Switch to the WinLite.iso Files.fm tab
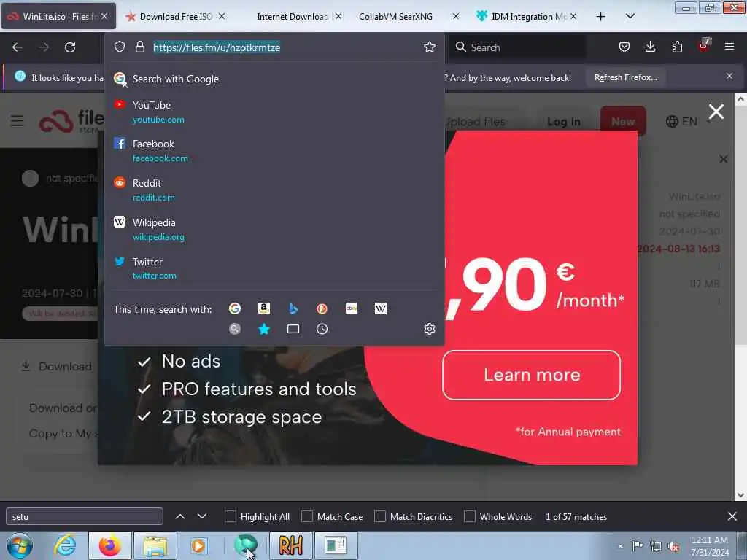 tap(58, 16)
